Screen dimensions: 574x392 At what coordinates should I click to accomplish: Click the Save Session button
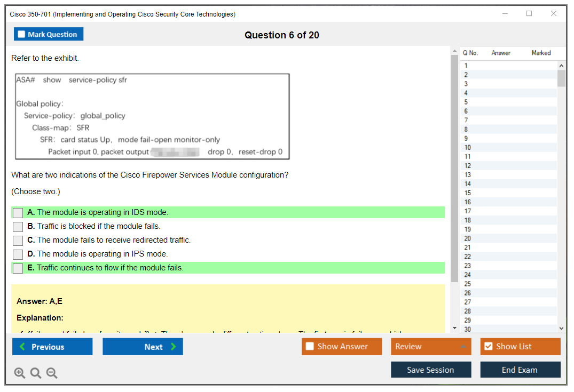(431, 370)
